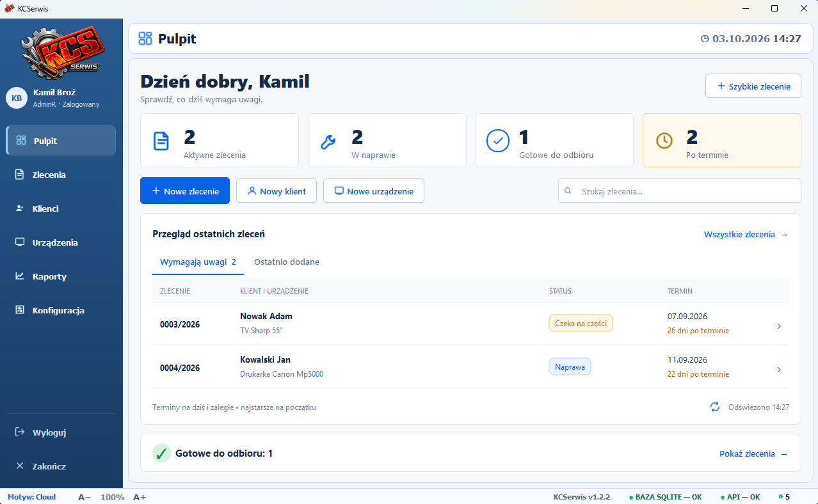
Task: Click the client name Kowalski Jan
Action: tap(266, 359)
